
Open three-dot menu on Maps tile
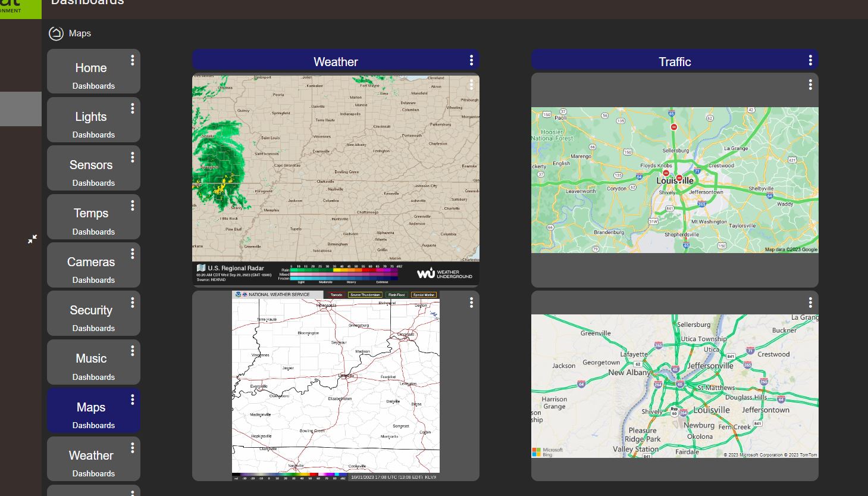132,399
